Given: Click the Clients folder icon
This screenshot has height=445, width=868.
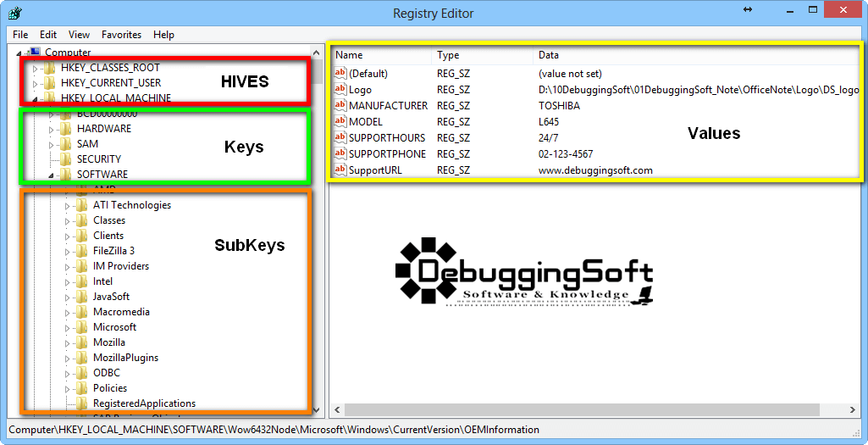Looking at the screenshot, I should [82, 236].
